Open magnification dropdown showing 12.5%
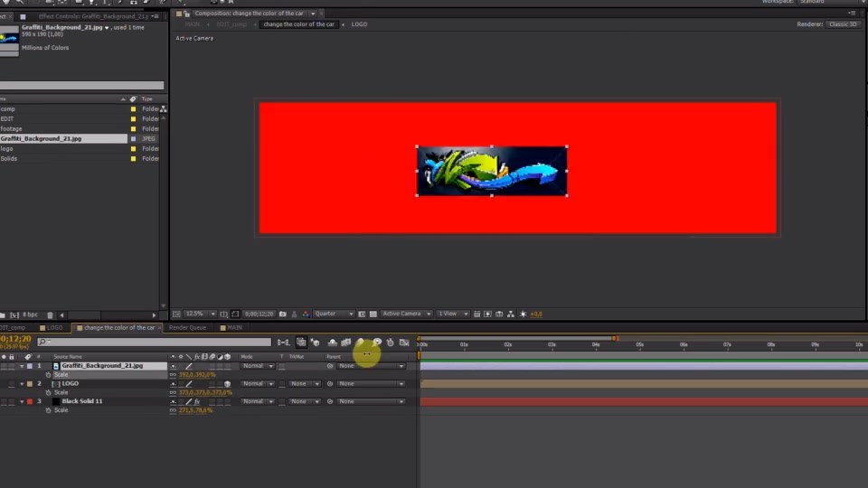The image size is (868, 488). (x=200, y=314)
